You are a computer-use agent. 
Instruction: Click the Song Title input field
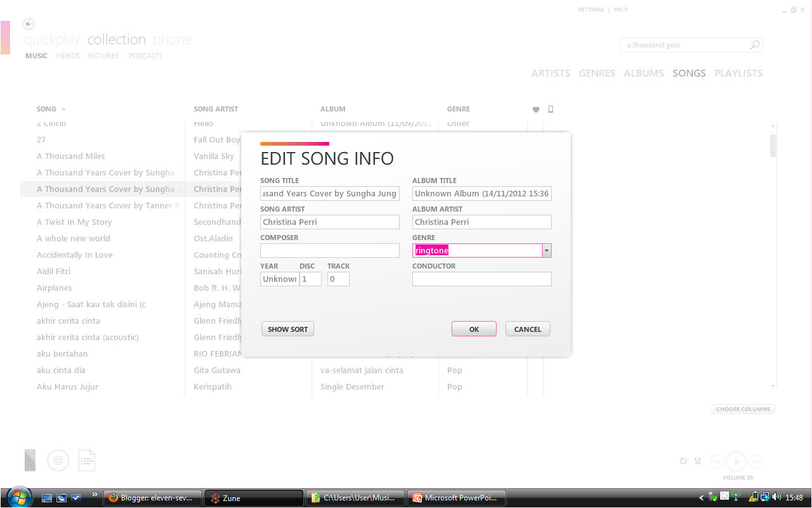[330, 194]
